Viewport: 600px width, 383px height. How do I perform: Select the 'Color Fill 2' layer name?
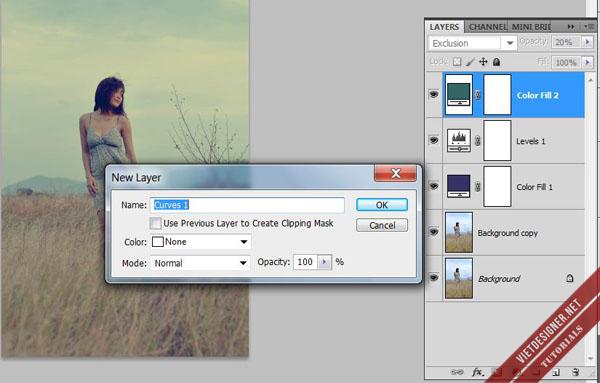(537, 95)
